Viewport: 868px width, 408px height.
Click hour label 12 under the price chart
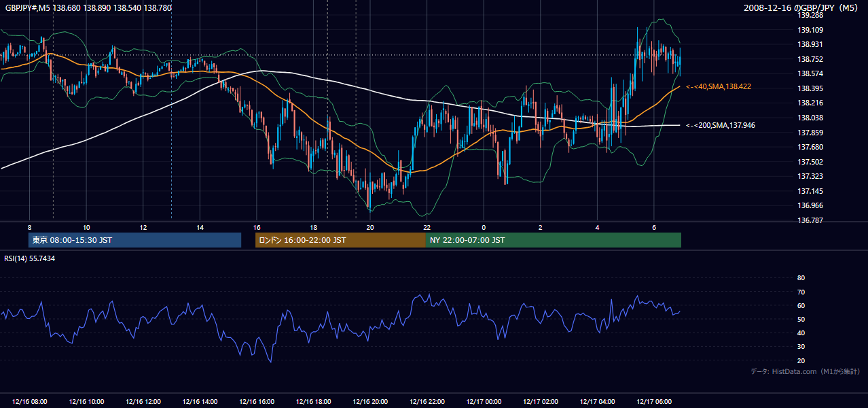click(143, 227)
